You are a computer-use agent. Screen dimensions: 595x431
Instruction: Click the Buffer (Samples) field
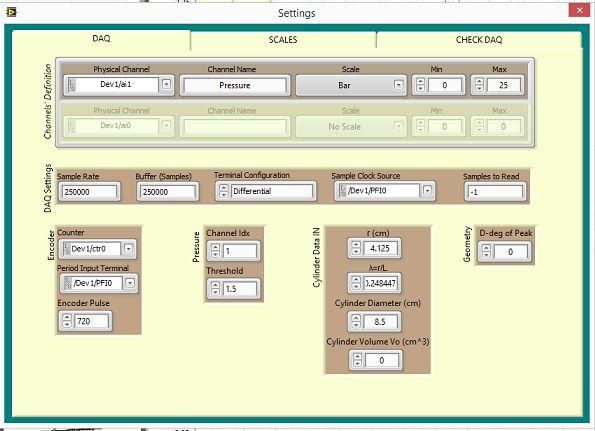pos(167,192)
